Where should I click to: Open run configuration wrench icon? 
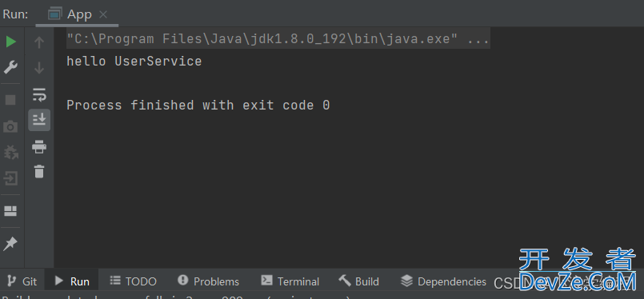tap(10, 66)
